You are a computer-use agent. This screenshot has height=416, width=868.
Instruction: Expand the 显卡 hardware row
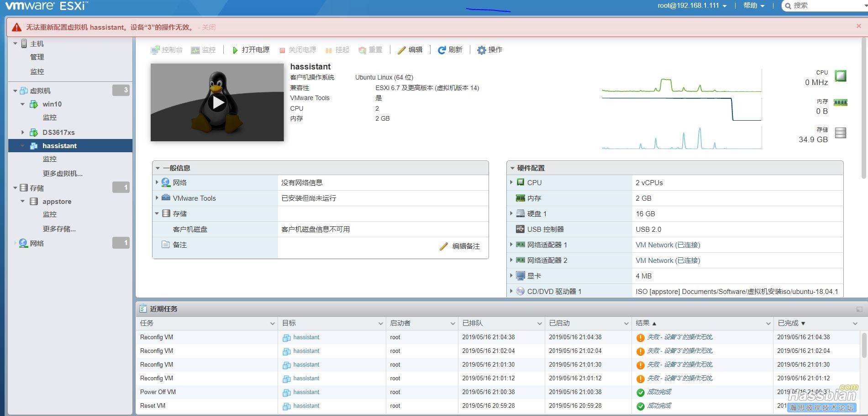[511, 276]
